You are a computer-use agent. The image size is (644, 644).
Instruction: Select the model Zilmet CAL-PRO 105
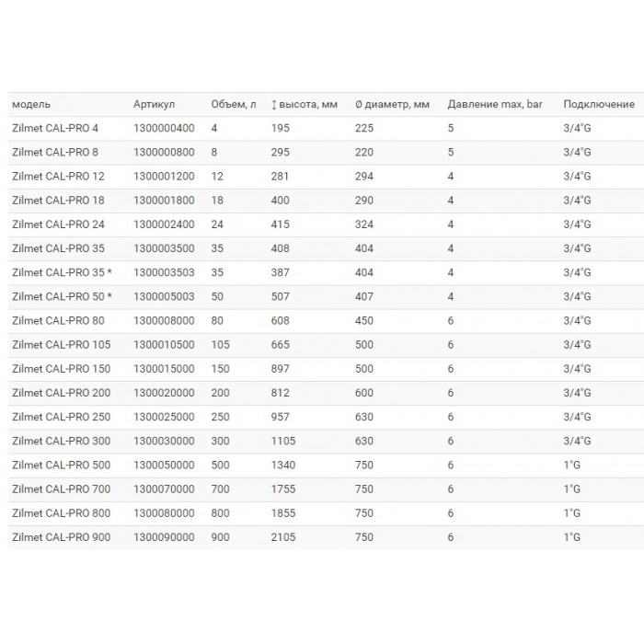62,345
